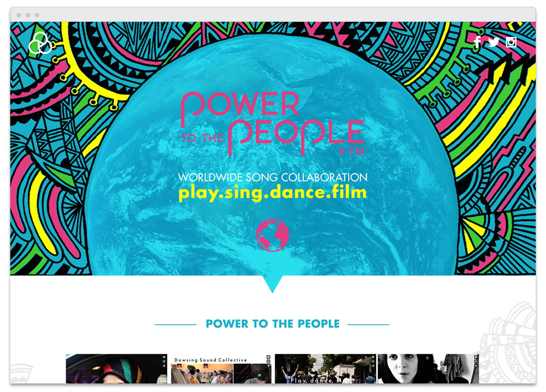Click the Power to the People logo
The height and width of the screenshot is (392, 546).
272,124
